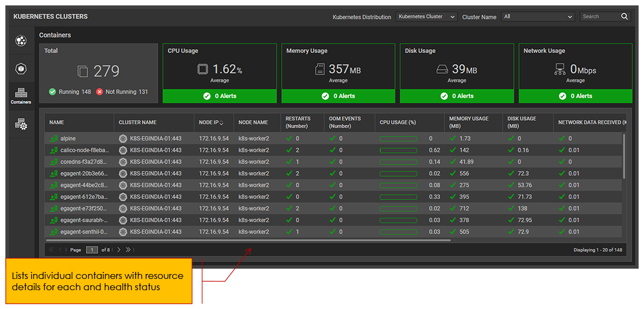644x309 pixels.
Task: Expand the Cluster Name dropdown
Action: (538, 17)
